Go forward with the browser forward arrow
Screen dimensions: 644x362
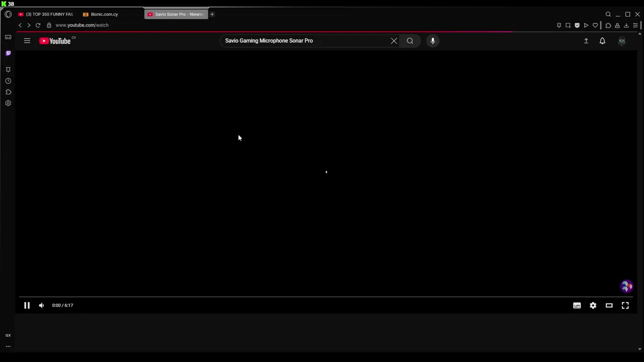(x=29, y=25)
